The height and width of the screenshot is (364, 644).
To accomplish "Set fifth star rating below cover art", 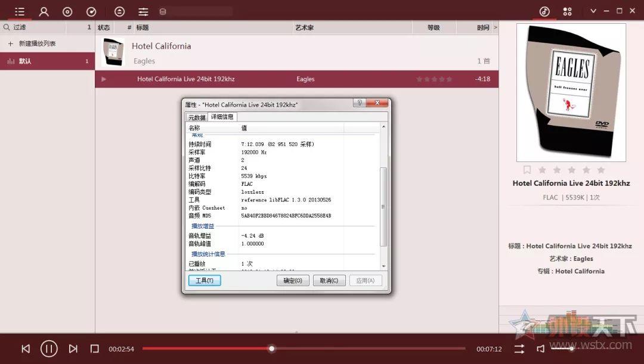I will pos(601,169).
